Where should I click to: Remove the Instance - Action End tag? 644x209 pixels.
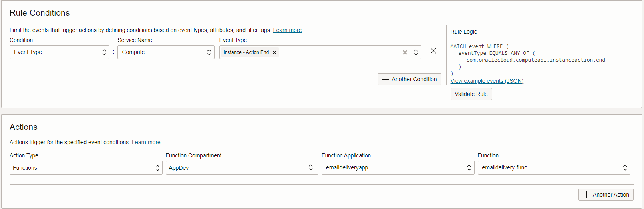coord(274,52)
